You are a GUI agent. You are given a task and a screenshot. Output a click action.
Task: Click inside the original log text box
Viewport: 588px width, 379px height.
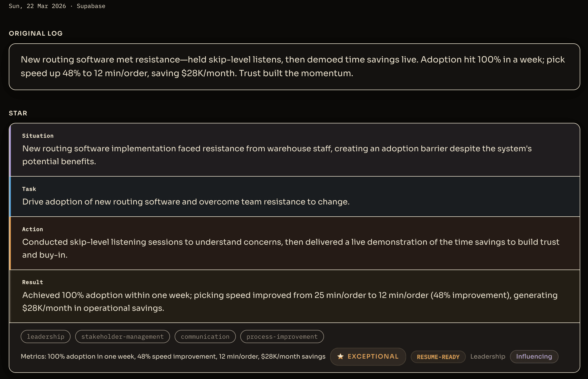[x=294, y=67]
